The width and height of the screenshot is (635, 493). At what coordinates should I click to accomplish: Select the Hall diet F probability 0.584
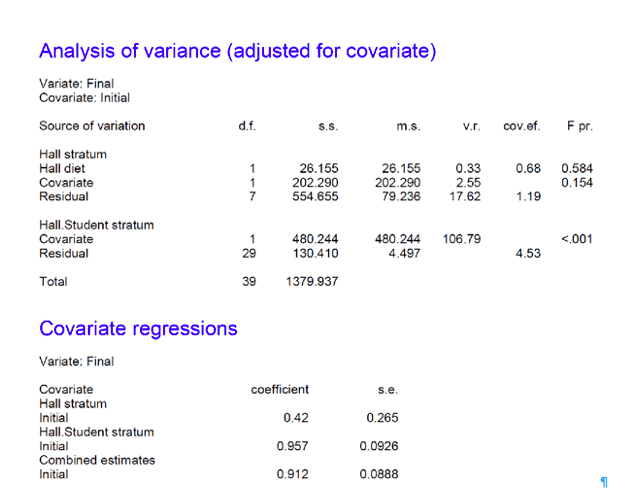577,169
